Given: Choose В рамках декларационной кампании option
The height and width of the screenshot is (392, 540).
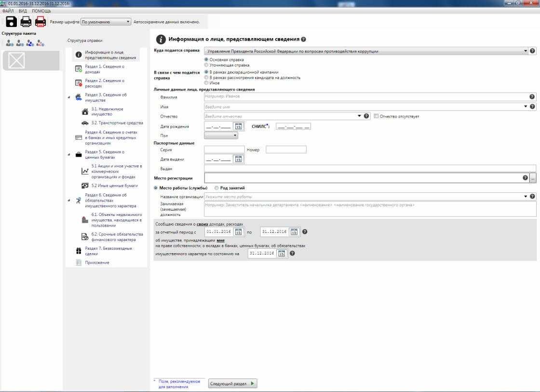Looking at the screenshot, I should point(206,72).
